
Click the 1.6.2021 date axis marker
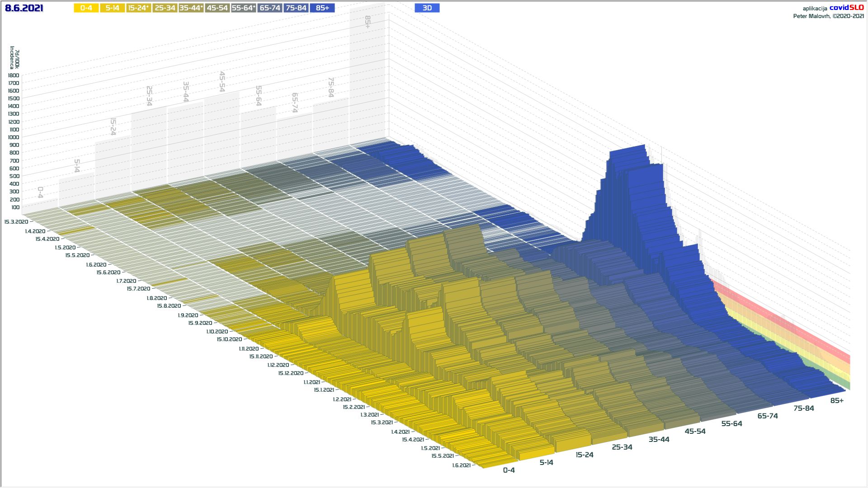462,465
